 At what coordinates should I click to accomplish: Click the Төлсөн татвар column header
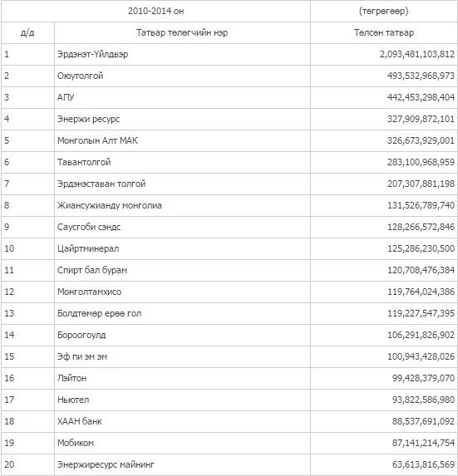(x=384, y=32)
